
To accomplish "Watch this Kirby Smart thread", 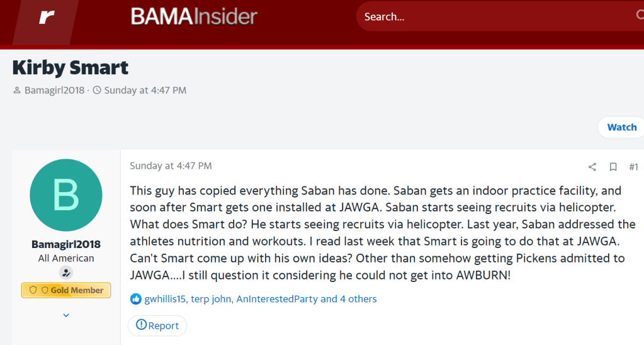I will [621, 127].
